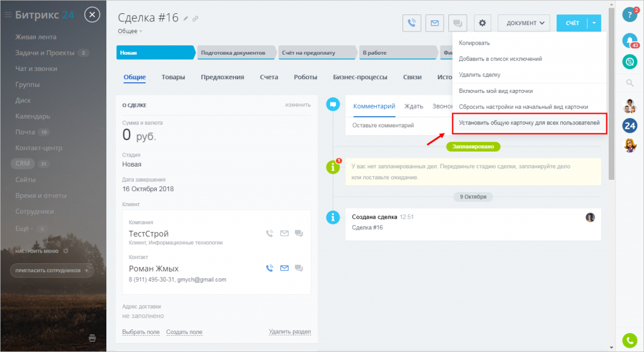Screen dimensions: 644x352
Task: Open author avatar on Создана сделка entry
Action: pos(590,217)
